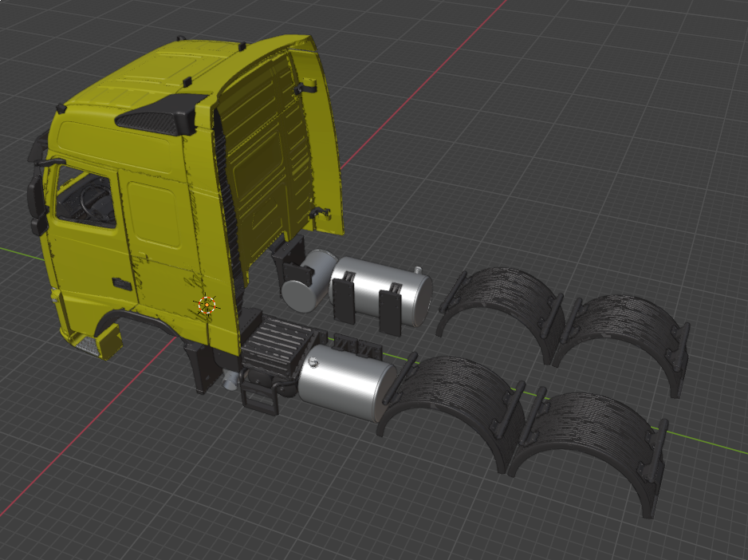Click the black access steps below battery box
The height and width of the screenshot is (560, 748).
(x=260, y=395)
